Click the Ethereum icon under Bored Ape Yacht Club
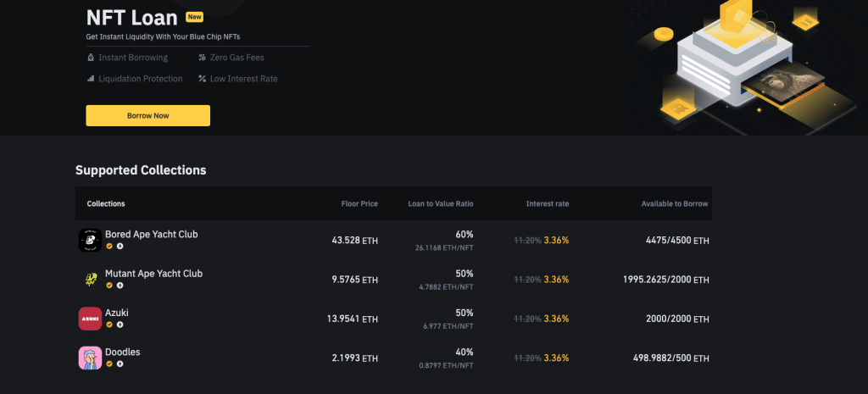 120,247
